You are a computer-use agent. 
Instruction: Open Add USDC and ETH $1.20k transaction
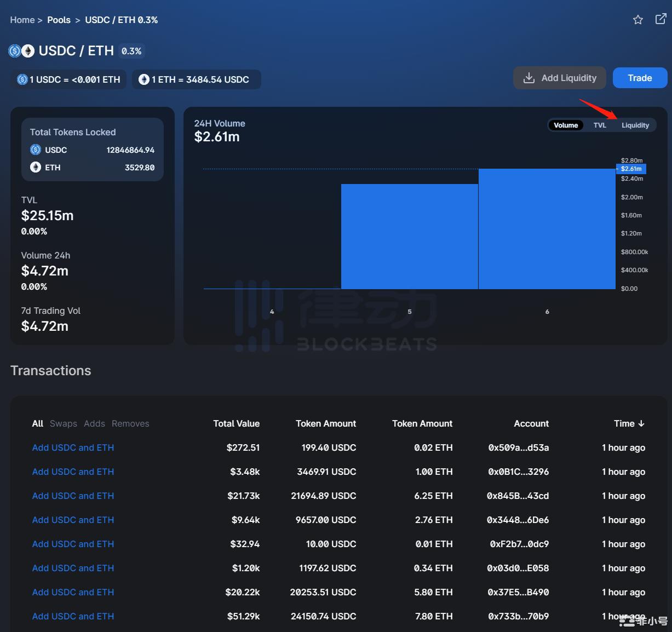[73, 568]
